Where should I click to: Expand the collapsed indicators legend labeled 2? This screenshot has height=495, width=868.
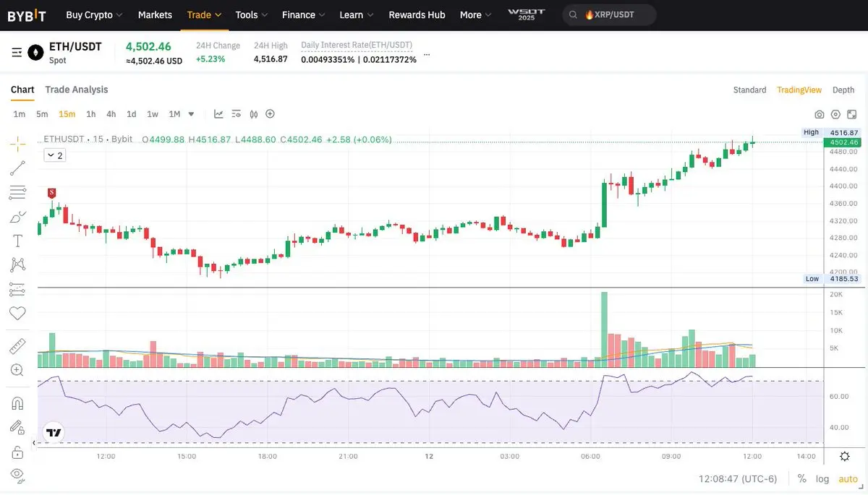(x=54, y=155)
